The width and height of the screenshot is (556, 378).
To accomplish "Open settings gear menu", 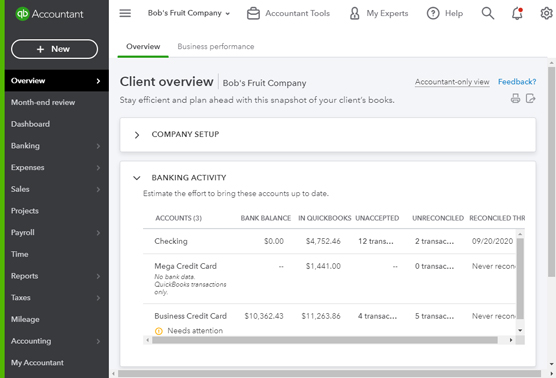I will click(x=546, y=13).
